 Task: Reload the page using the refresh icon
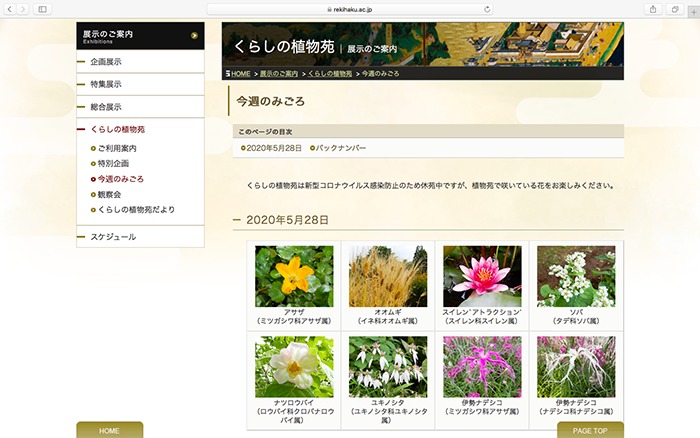[x=487, y=9]
